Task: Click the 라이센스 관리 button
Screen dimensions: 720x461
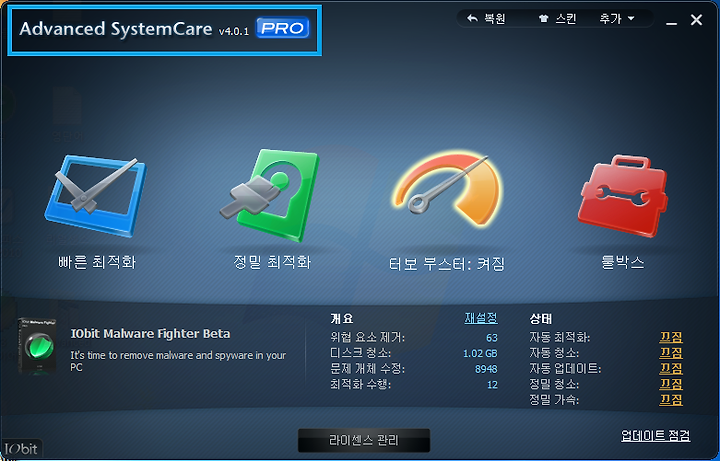Action: pyautogui.click(x=364, y=440)
